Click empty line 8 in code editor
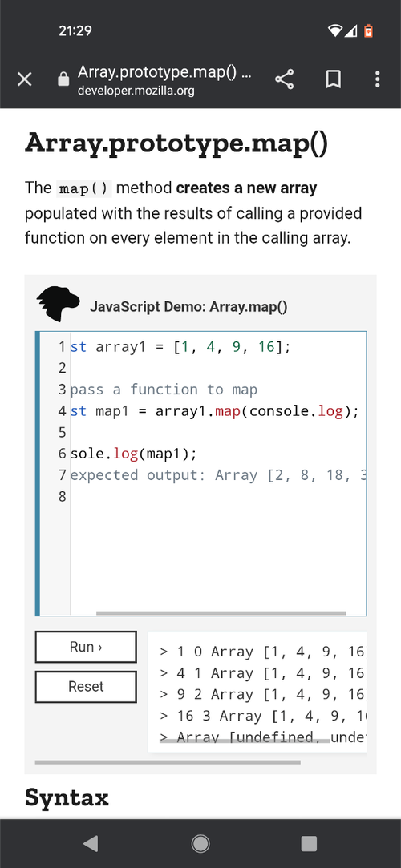Viewport: 401px width, 868px height. coord(217,497)
